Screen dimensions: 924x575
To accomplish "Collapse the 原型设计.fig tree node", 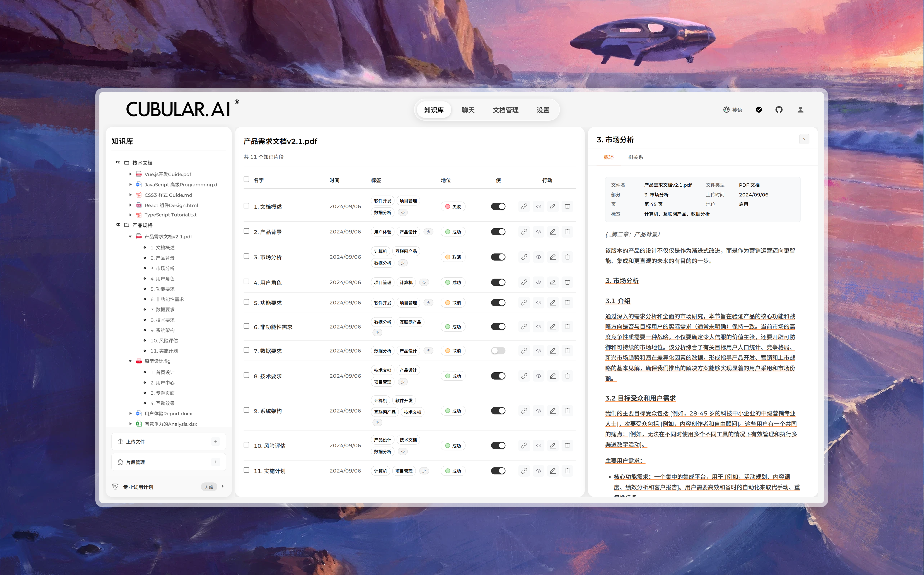I will coord(130,361).
